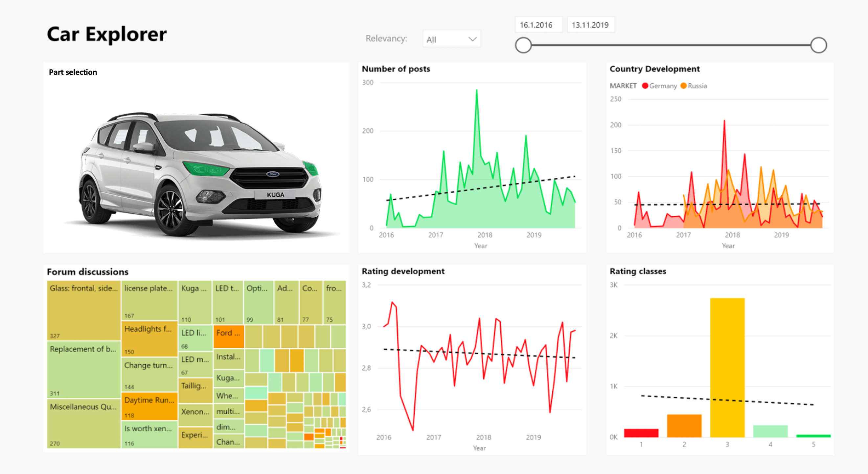Toggle the Germany legend item
The height and width of the screenshot is (474, 868).
coord(659,86)
